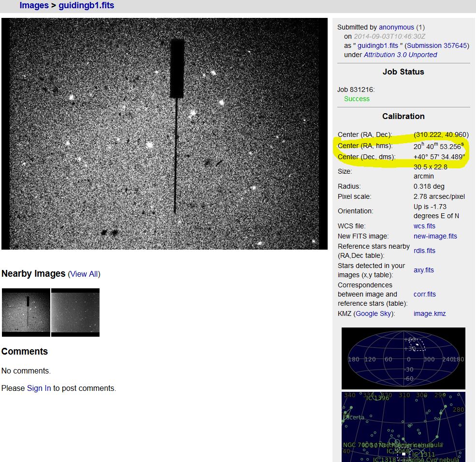Click View All nearby images
Screen dimensions: 476x462
(x=84, y=274)
